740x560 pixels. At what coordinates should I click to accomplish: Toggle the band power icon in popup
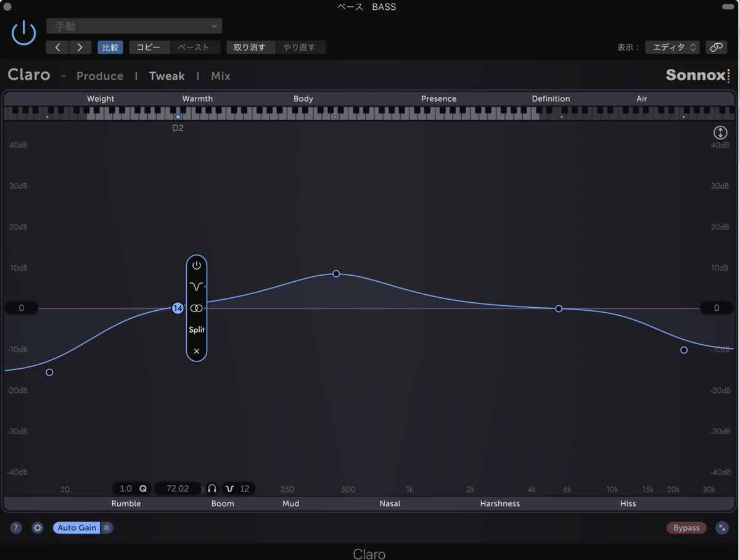[197, 265]
